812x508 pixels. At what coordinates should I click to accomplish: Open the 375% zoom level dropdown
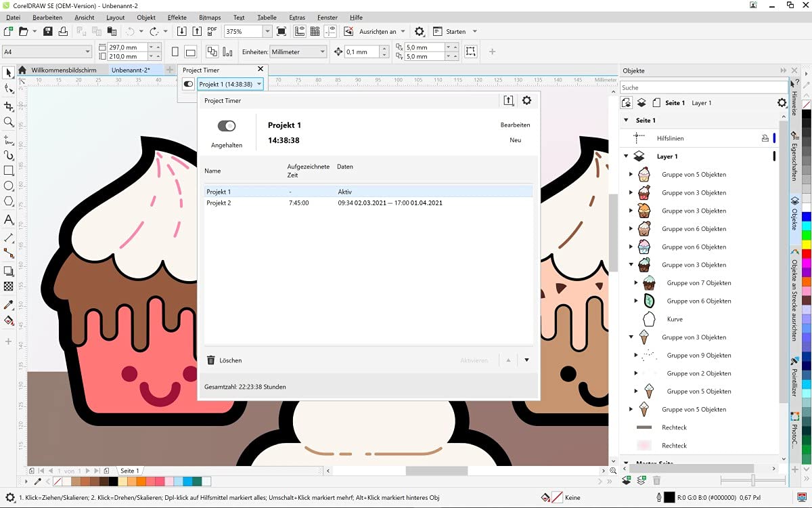coord(267,31)
